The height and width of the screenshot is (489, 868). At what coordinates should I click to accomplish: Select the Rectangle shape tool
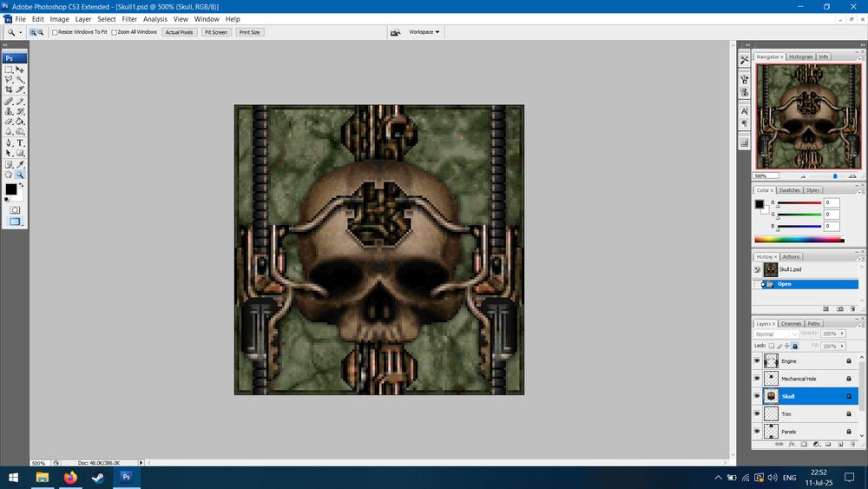tap(20, 153)
